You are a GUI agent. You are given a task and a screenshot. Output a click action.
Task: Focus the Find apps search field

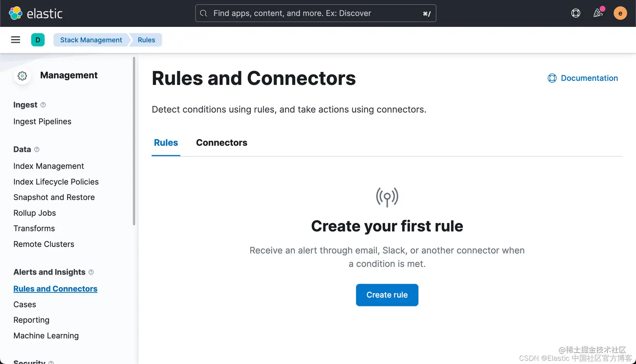pyautogui.click(x=316, y=13)
